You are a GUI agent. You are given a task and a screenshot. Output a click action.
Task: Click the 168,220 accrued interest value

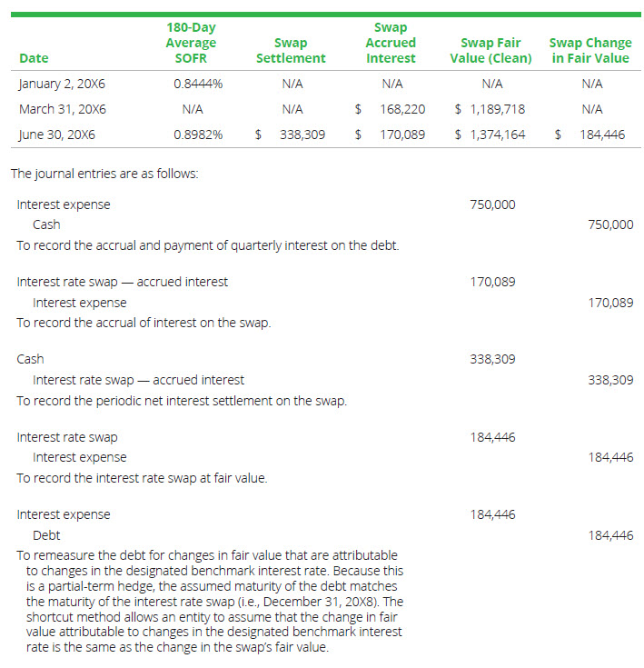[401, 109]
